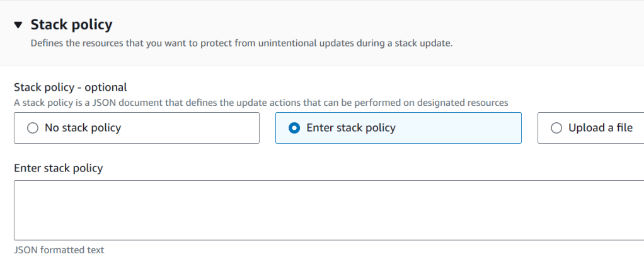Click the Enter stack policy radio circle
The width and height of the screenshot is (644, 259).
(294, 128)
